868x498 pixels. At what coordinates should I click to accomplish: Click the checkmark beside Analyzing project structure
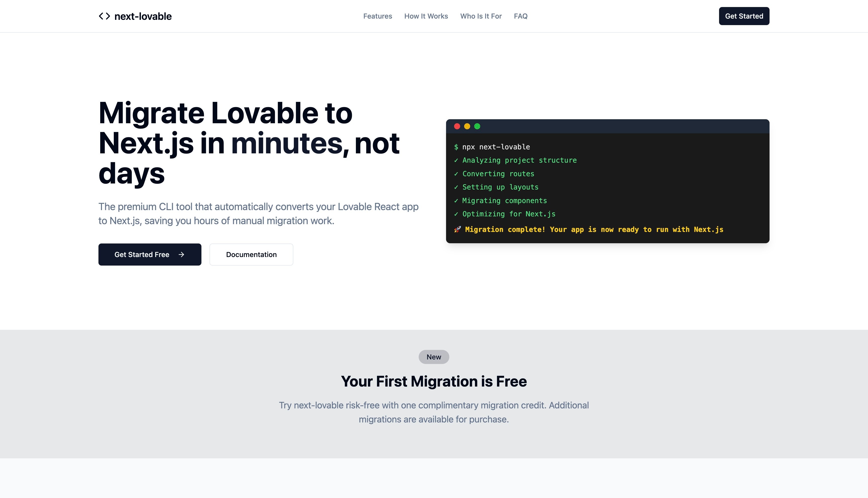[456, 160]
